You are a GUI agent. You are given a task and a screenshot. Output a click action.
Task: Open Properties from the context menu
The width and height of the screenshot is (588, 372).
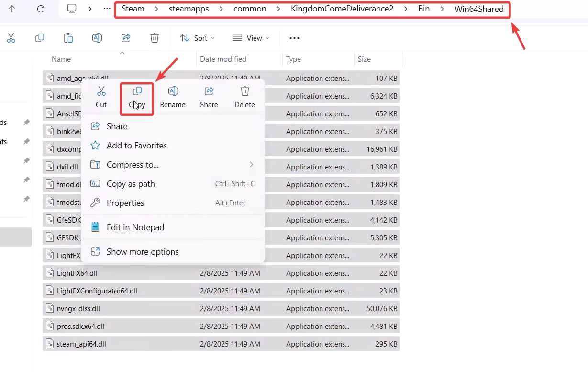point(125,203)
